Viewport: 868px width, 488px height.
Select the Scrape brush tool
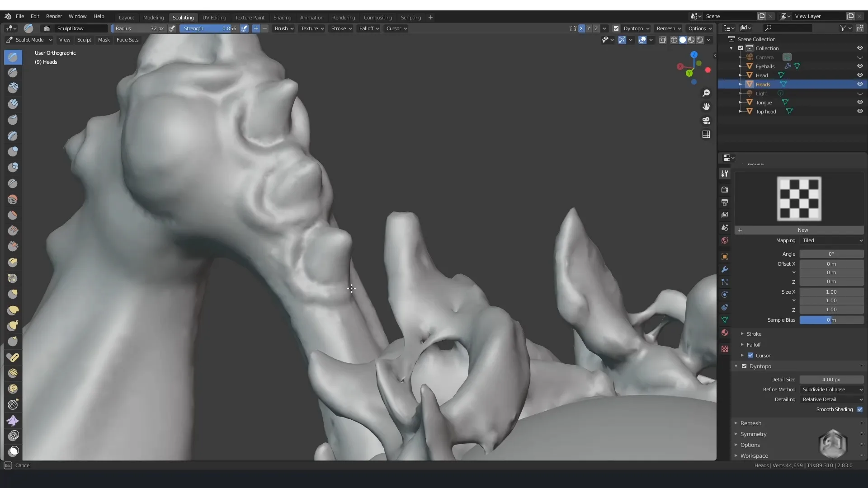13,246
